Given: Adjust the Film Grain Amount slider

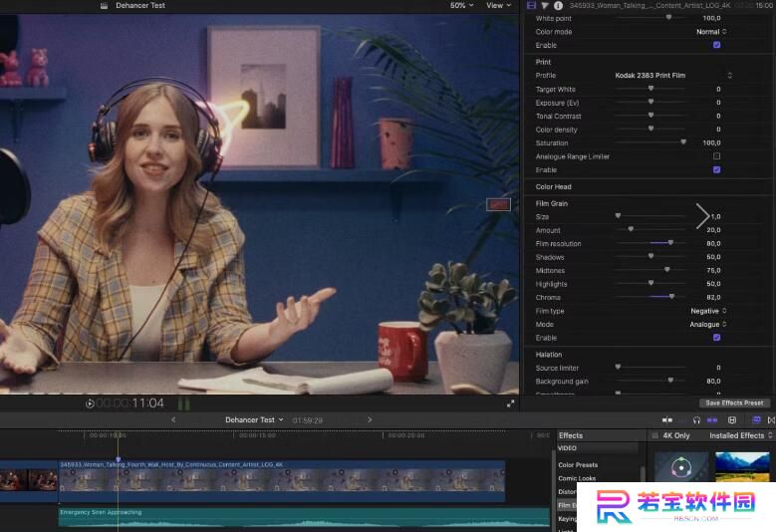Looking at the screenshot, I should pyautogui.click(x=631, y=229).
